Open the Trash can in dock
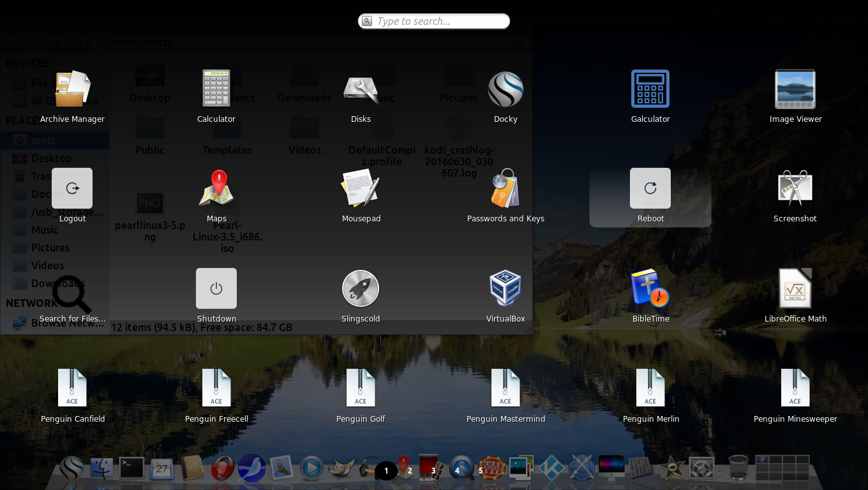Image resolution: width=868 pixels, height=490 pixels. coord(738,469)
